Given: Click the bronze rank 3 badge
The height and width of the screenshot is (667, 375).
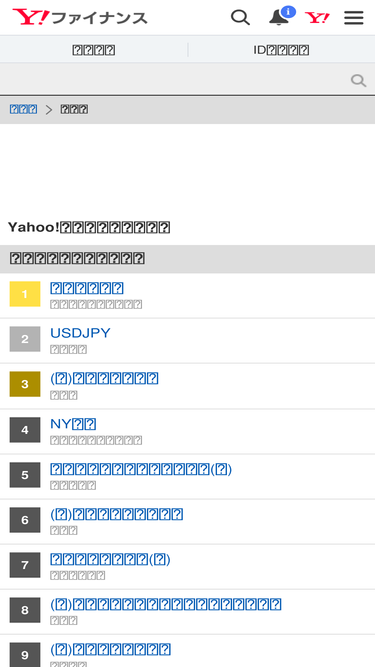Looking at the screenshot, I should [x=25, y=384].
